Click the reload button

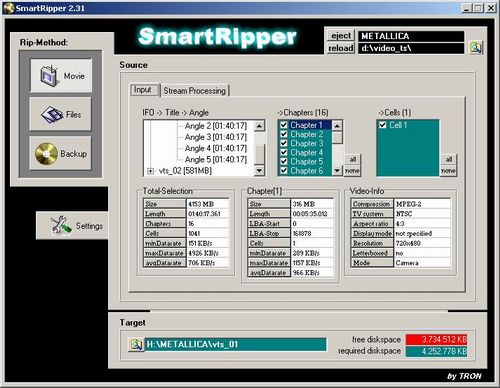[x=341, y=48]
